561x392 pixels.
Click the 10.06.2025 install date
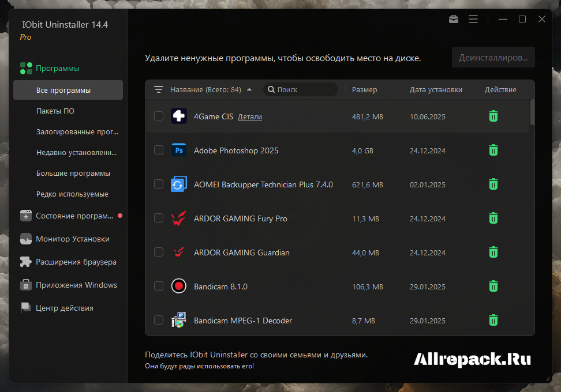[427, 117]
